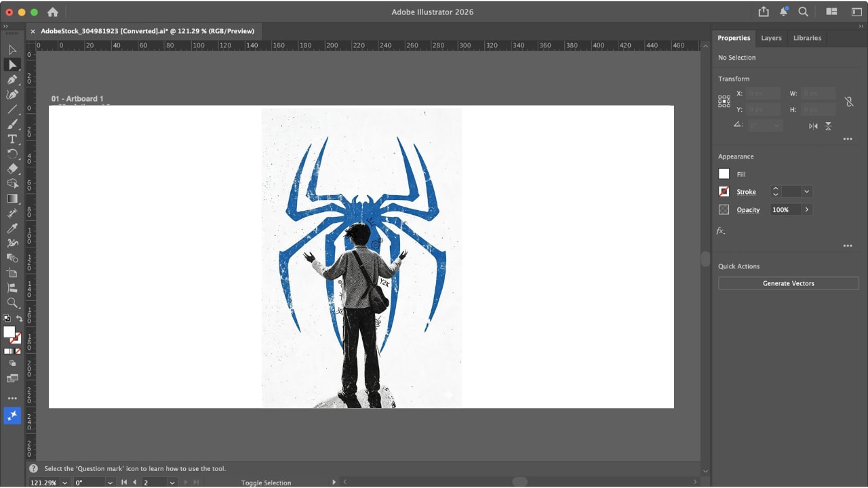The width and height of the screenshot is (868, 488).
Task: Open the Share document button
Action: click(x=764, y=12)
